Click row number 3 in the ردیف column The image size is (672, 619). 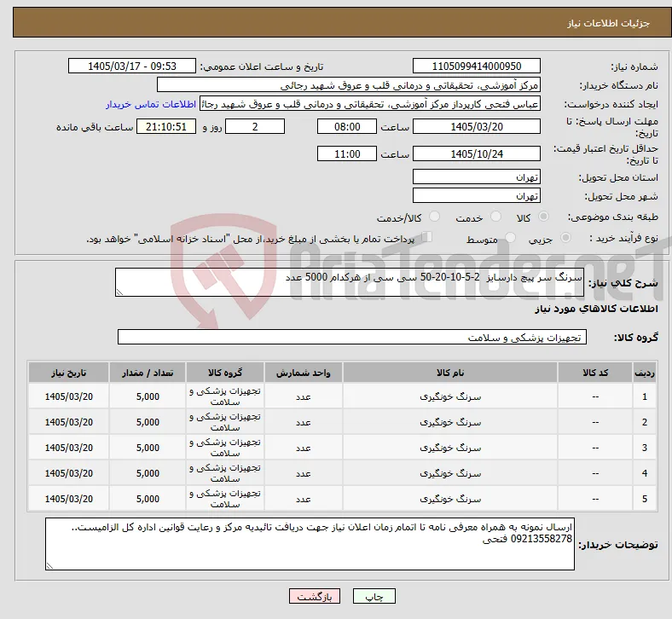(x=644, y=448)
